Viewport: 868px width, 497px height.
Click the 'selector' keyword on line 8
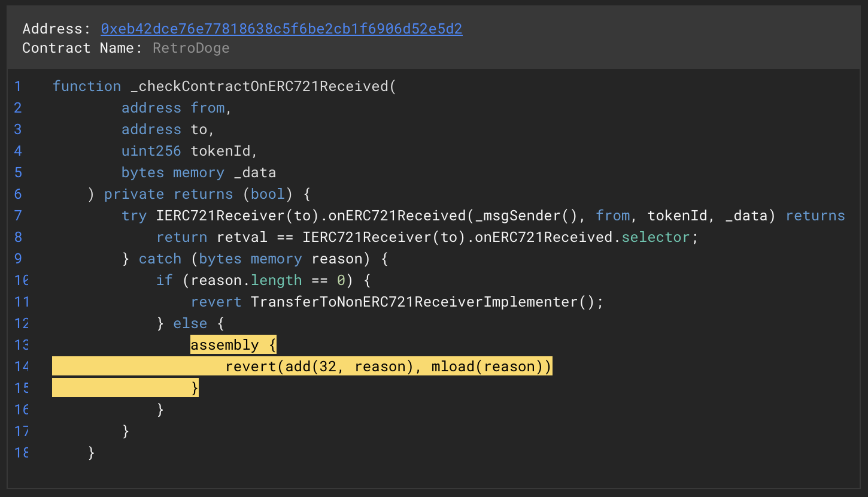655,237
